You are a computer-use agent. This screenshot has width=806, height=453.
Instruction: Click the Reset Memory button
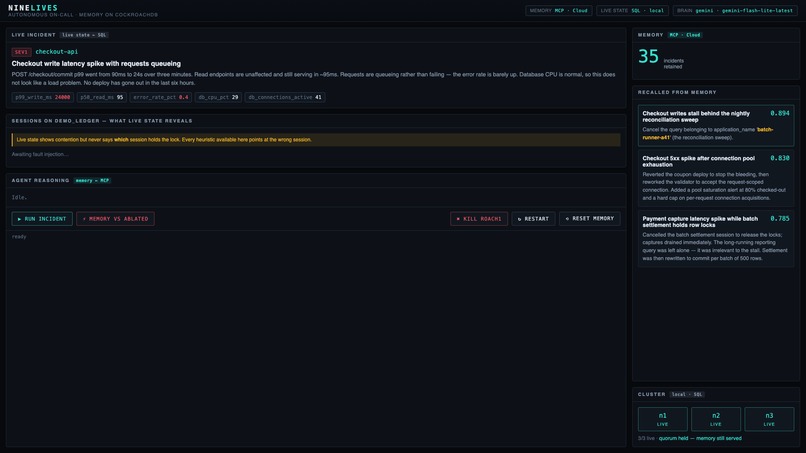click(590, 219)
